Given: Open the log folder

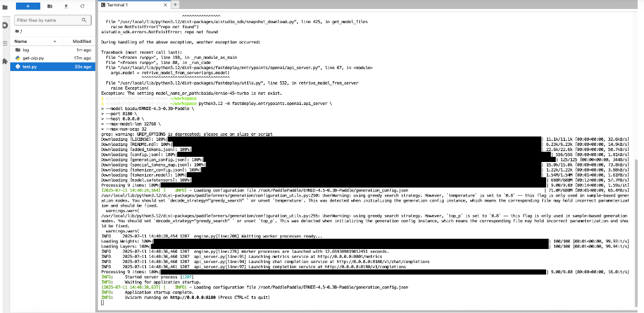Looking at the screenshot, I should coord(52,50).
